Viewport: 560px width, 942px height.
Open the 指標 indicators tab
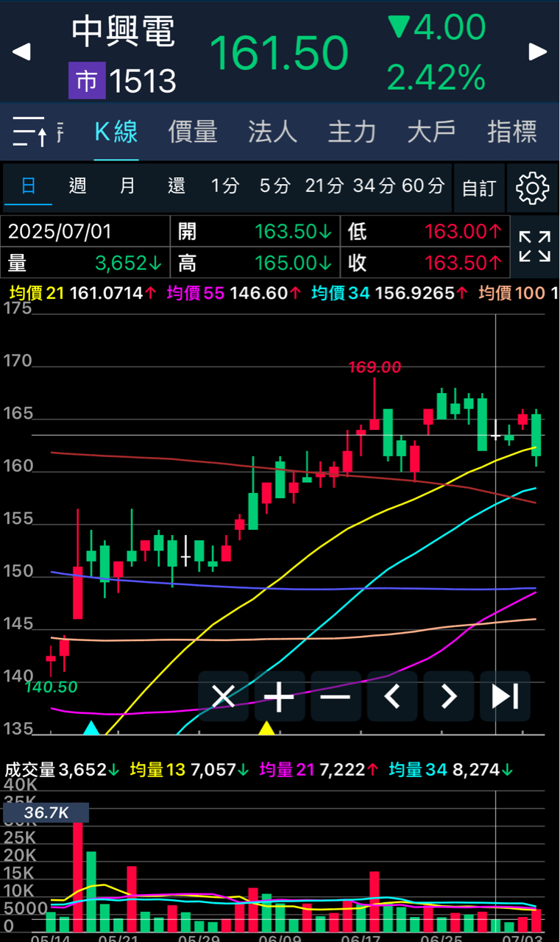tap(511, 132)
